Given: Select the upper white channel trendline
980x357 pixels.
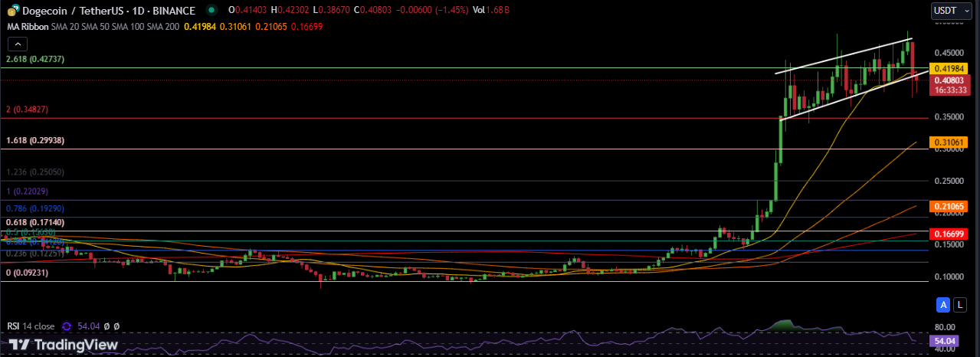Looking at the screenshot, I should point(844,56).
